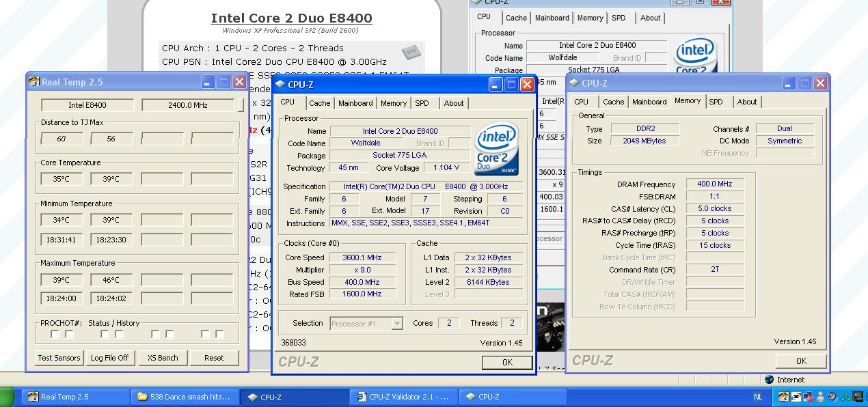Screen dimensions: 868x407
Task: Open the disconnected network tray icon with red X
Action: (809, 397)
